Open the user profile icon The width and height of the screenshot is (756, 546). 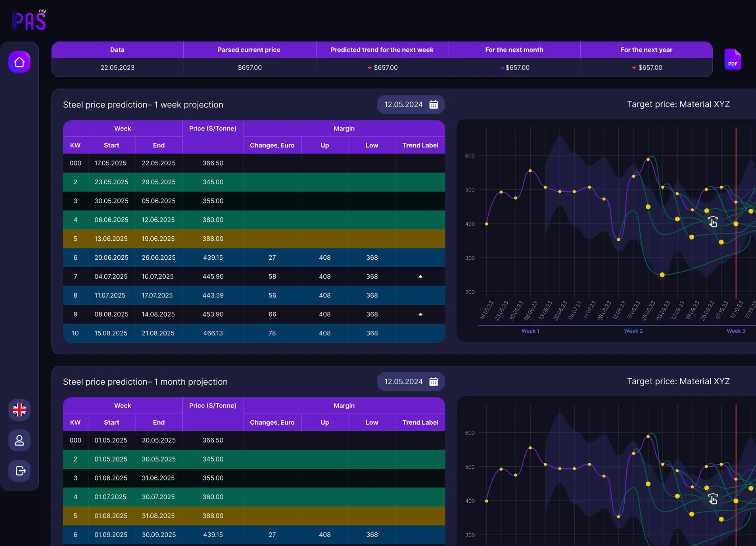(19, 440)
